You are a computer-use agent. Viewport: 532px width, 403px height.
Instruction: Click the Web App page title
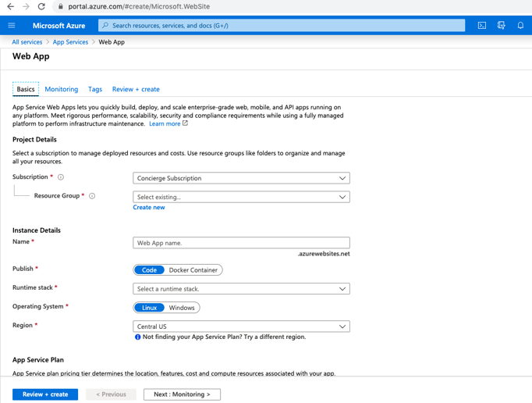tap(31, 56)
